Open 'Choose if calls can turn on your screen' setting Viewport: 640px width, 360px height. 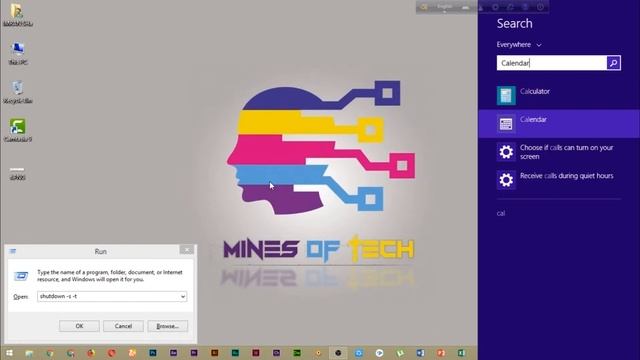tap(559, 152)
